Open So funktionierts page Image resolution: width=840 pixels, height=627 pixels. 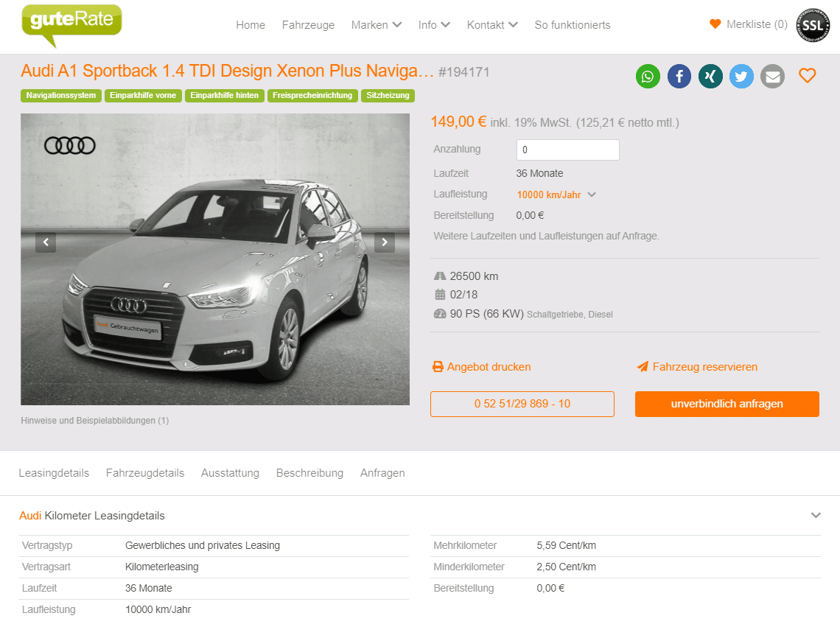click(572, 25)
